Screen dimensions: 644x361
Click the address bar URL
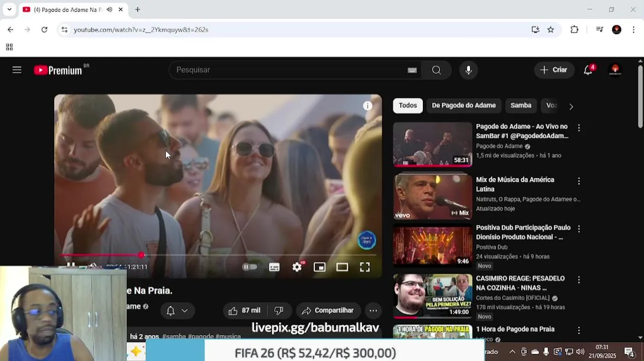pyautogui.click(x=141, y=30)
